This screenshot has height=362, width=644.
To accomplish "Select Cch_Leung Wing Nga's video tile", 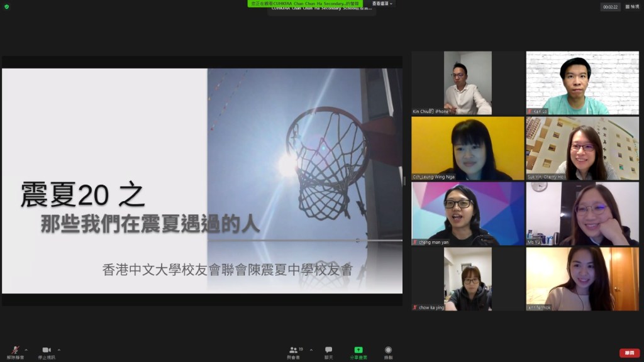I will tap(468, 148).
